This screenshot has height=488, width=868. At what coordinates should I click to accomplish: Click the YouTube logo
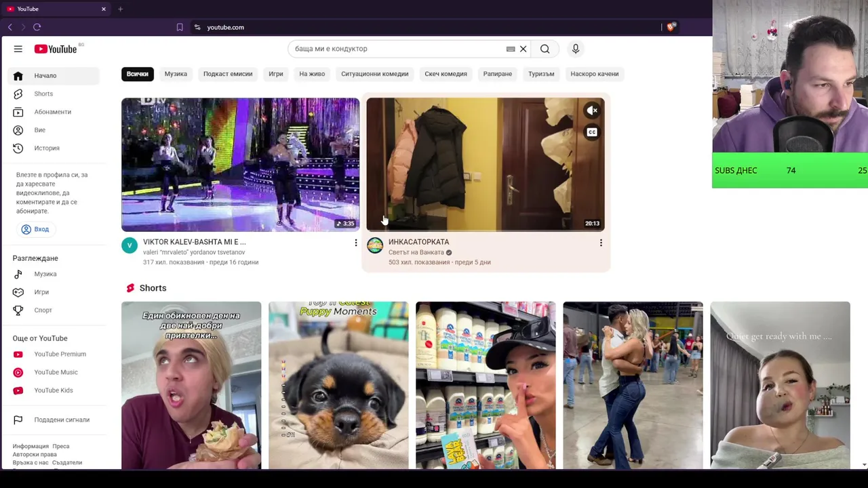56,49
